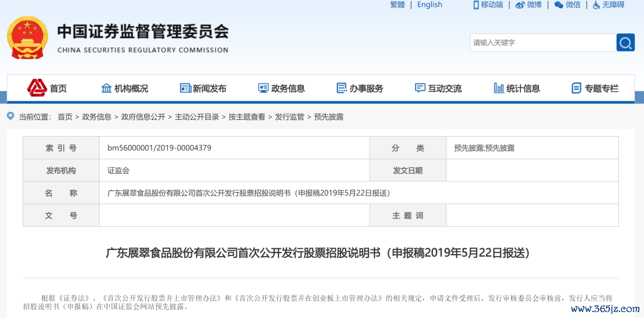Click the 中国证券监督管理委员会 site title

click(143, 31)
